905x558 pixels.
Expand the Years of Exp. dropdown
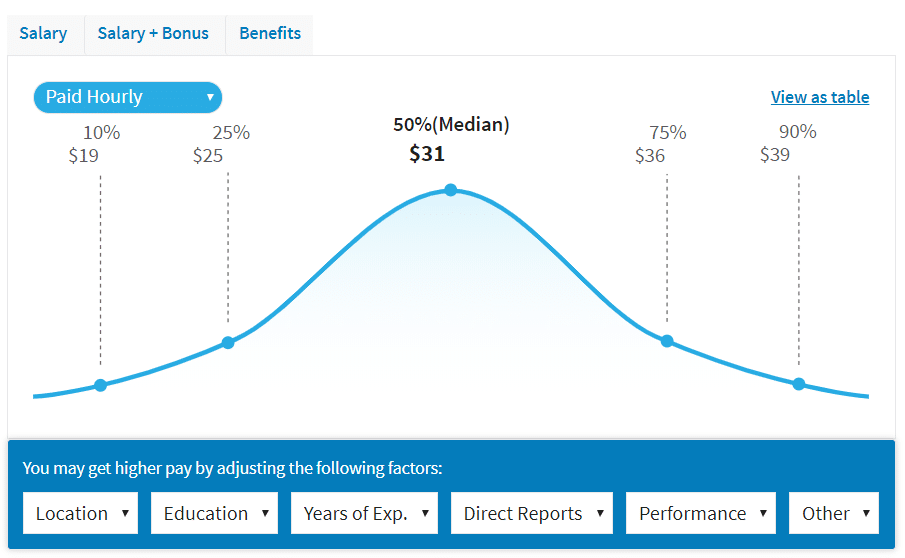(365, 513)
